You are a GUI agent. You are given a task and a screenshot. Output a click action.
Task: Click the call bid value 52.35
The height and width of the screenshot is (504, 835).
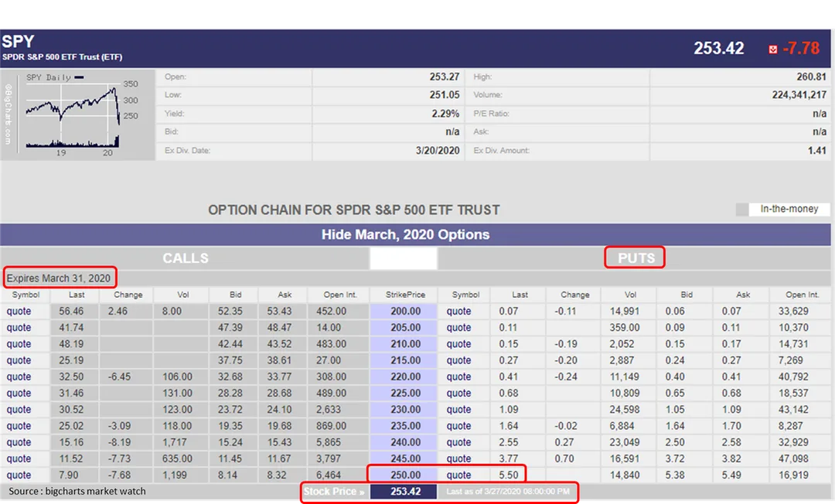(x=230, y=312)
